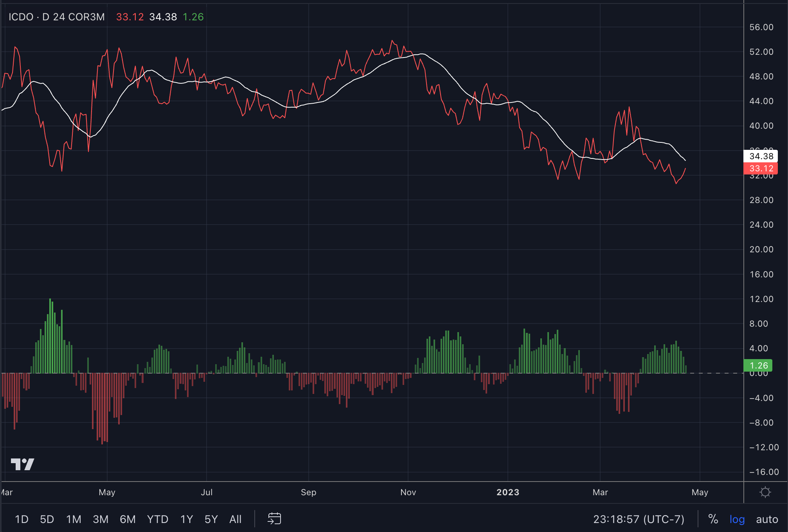This screenshot has height=532, width=788.
Task: Toggle logarithmic scale with the log button
Action: coord(737,519)
